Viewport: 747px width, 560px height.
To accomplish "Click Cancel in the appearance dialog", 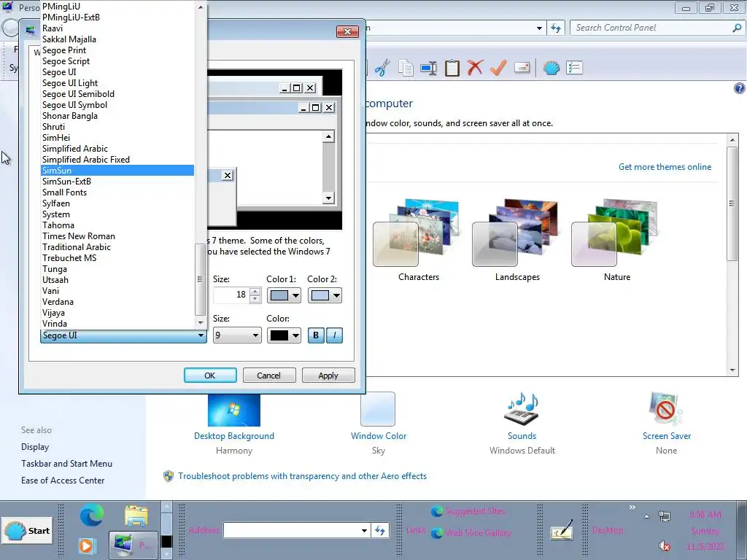I will point(269,376).
